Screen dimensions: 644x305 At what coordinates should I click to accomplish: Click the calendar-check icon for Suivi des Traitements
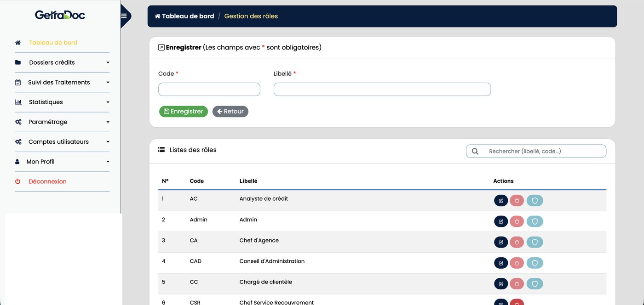click(18, 82)
